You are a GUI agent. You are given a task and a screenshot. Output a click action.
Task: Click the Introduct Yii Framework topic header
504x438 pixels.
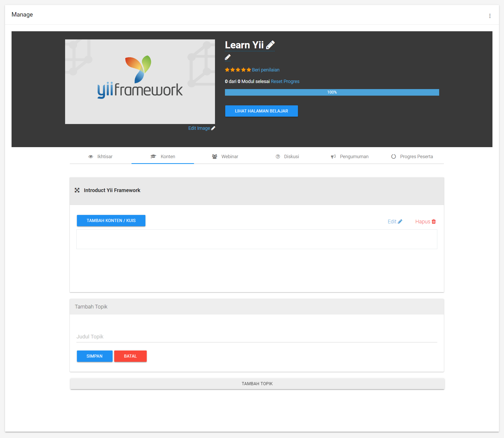pos(257,191)
